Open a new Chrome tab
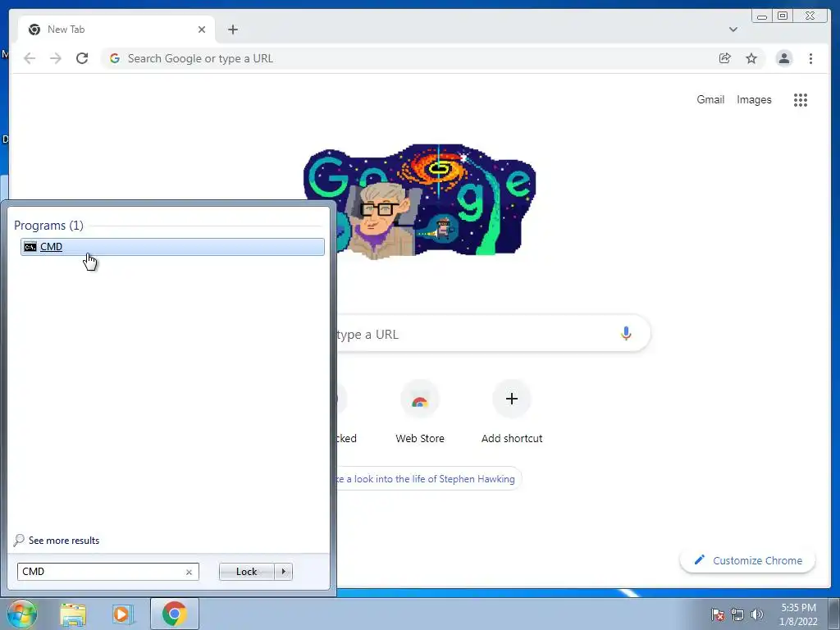The image size is (840, 630). pos(232,30)
